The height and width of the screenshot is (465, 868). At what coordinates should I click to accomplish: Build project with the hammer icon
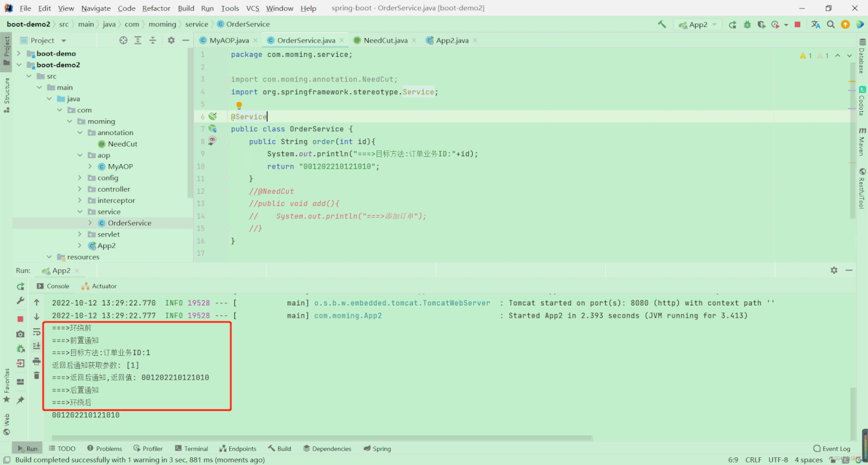[662, 25]
